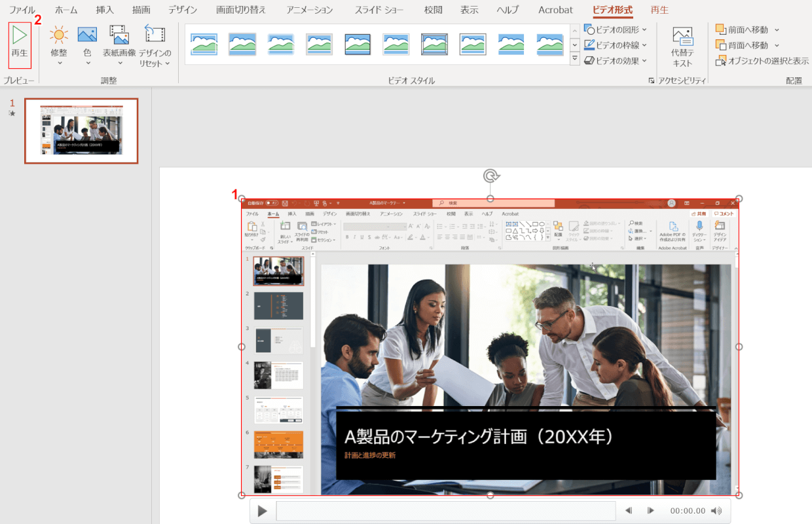Mute the video with speaker icon
The height and width of the screenshot is (524, 812).
[717, 511]
